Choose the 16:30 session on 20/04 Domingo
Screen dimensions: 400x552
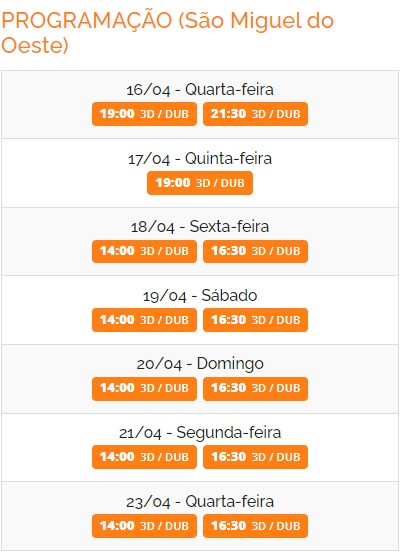(x=256, y=389)
